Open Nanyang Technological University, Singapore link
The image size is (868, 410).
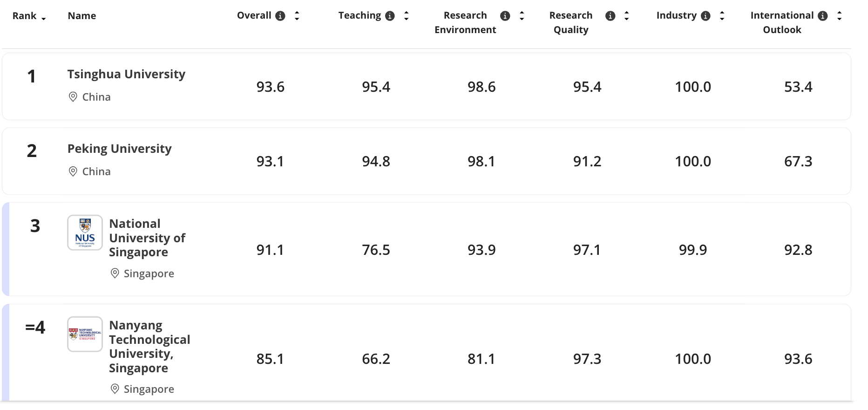pos(149,346)
